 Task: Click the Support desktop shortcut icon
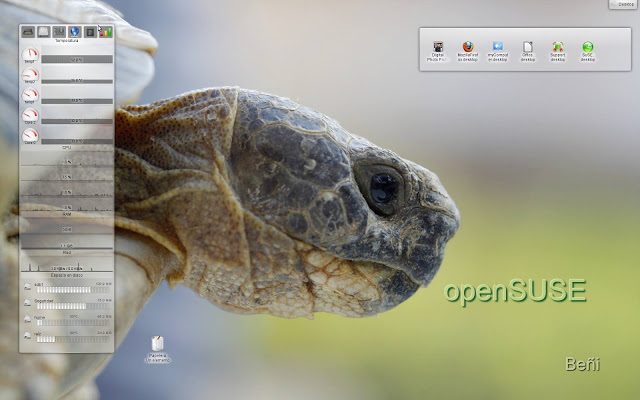[558, 47]
